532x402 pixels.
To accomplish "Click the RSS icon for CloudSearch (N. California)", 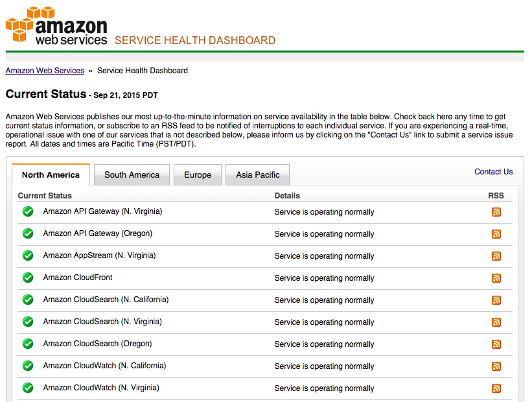I will [496, 300].
